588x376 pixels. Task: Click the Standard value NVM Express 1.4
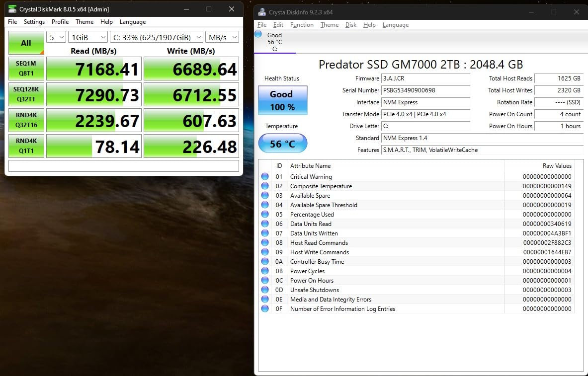pyautogui.click(x=482, y=138)
